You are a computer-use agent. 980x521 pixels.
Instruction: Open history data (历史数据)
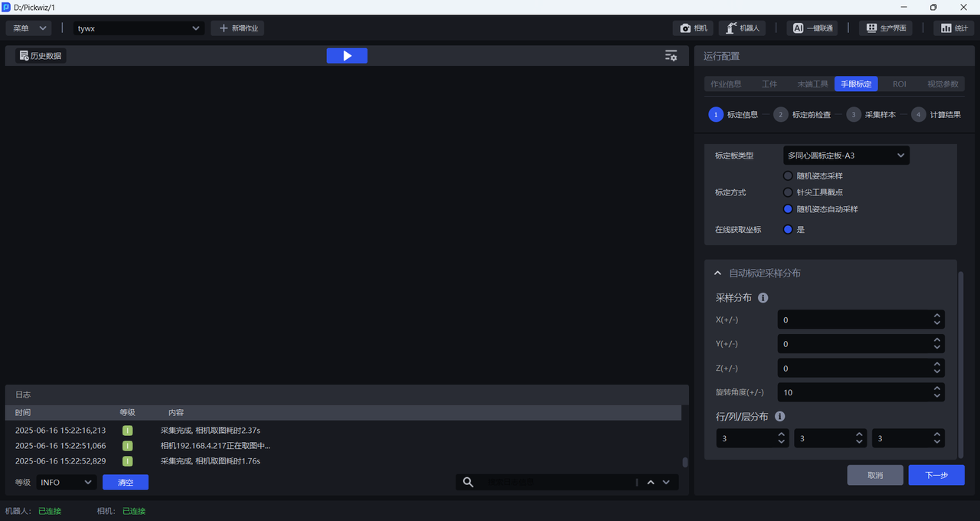point(41,56)
